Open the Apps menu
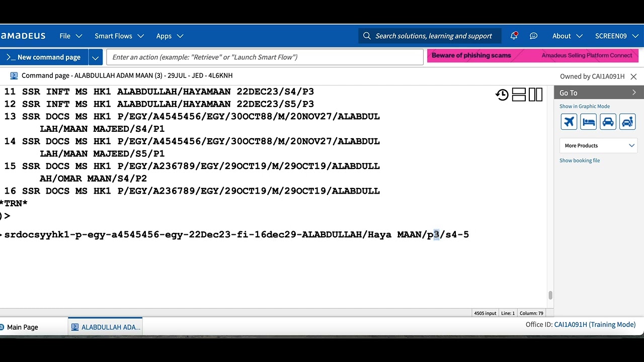 (170, 36)
